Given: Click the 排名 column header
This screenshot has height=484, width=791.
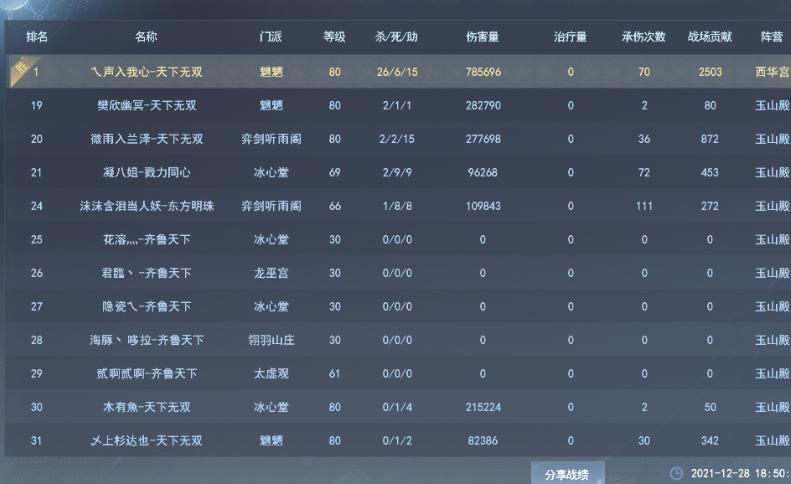Looking at the screenshot, I should [x=36, y=37].
